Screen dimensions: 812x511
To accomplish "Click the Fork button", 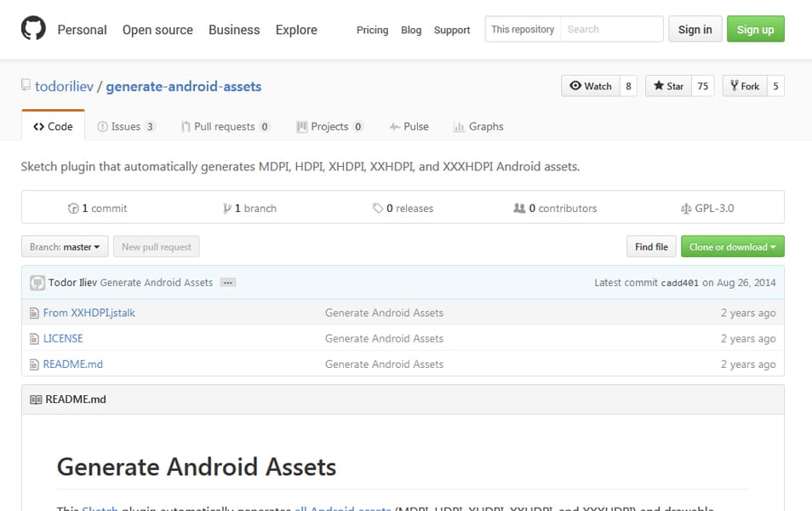I will click(x=745, y=86).
